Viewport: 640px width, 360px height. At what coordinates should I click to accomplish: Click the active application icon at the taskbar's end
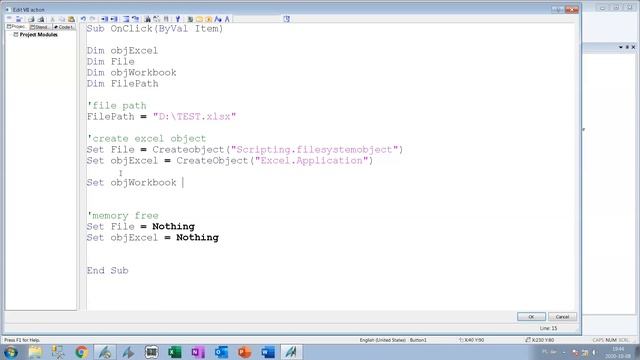click(x=291, y=352)
